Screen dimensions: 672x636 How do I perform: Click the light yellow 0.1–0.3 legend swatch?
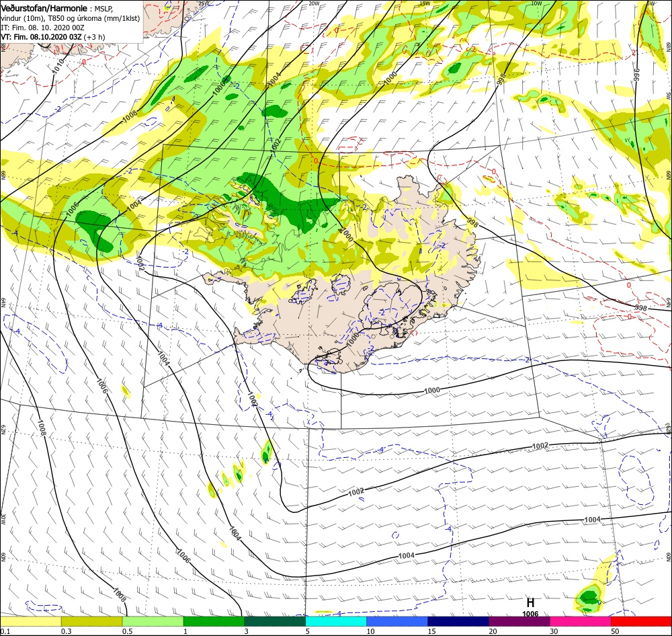(31, 621)
